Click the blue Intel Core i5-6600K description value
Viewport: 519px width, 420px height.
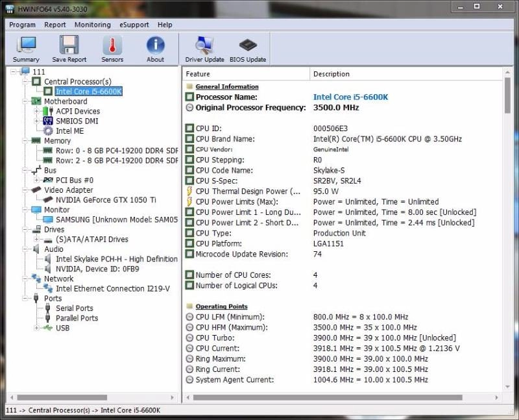click(x=350, y=97)
